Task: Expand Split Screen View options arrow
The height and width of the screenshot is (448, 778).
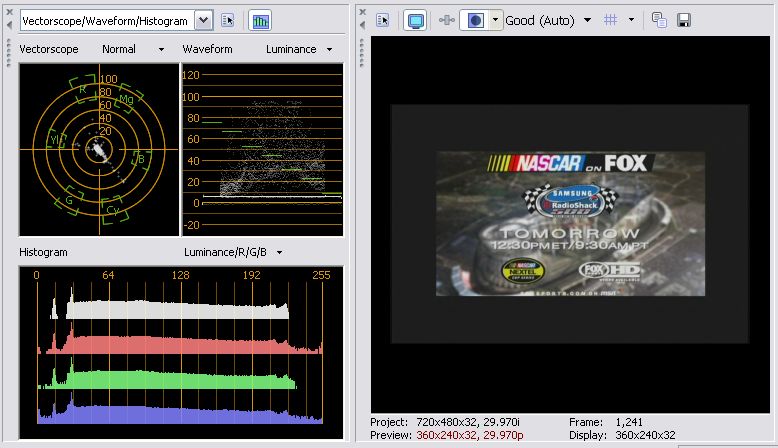Action: pos(495,20)
